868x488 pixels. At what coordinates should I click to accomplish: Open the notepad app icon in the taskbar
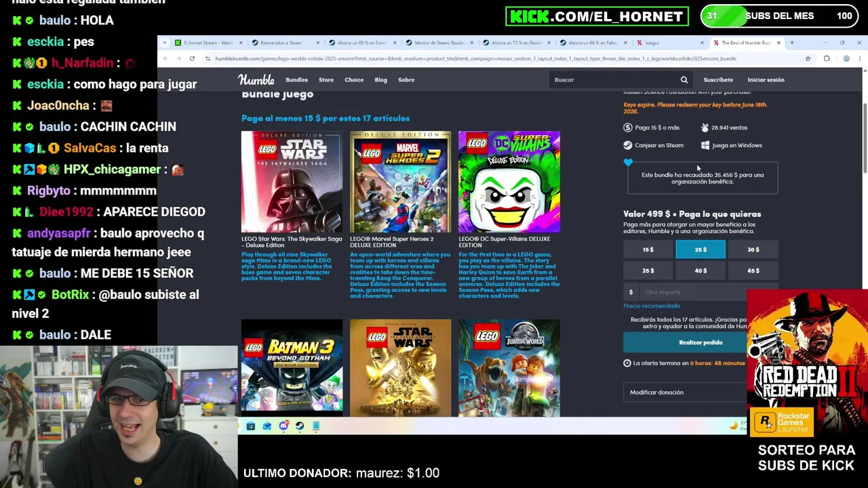[x=316, y=426]
